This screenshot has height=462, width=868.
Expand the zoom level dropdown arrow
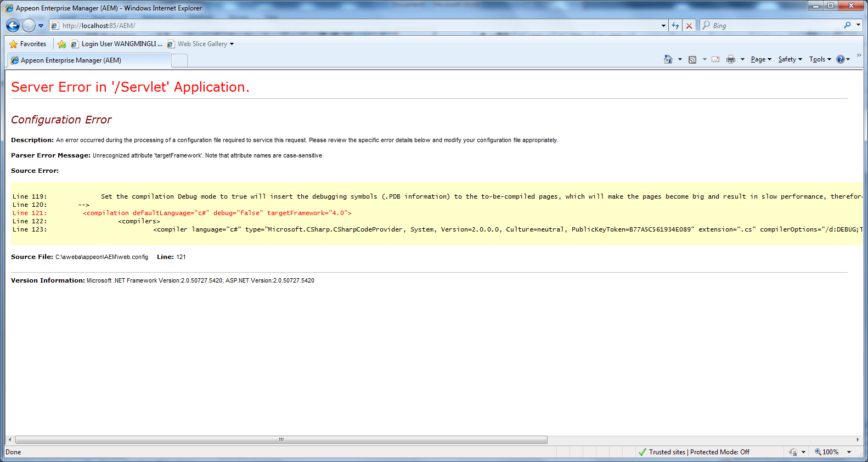pyautogui.click(x=849, y=452)
